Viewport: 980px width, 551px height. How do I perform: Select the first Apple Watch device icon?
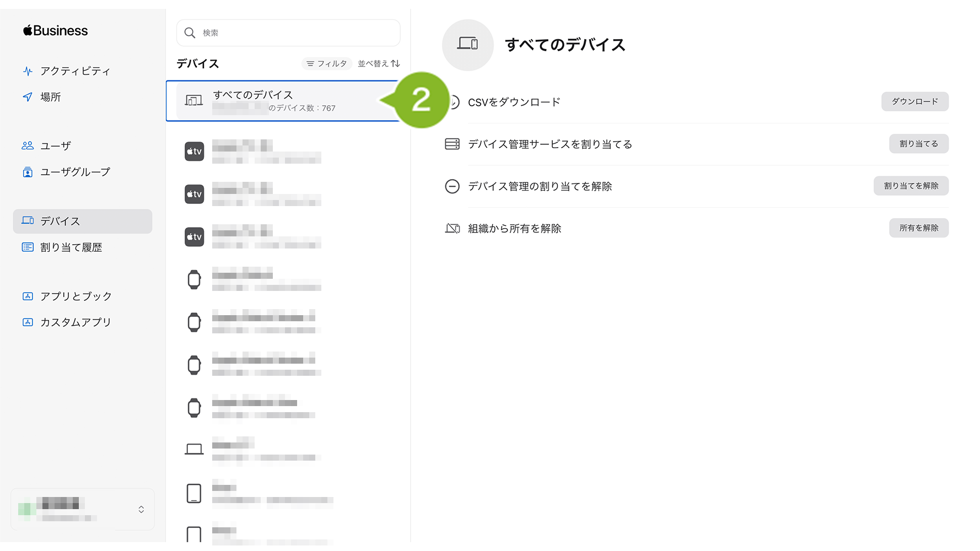tap(194, 280)
